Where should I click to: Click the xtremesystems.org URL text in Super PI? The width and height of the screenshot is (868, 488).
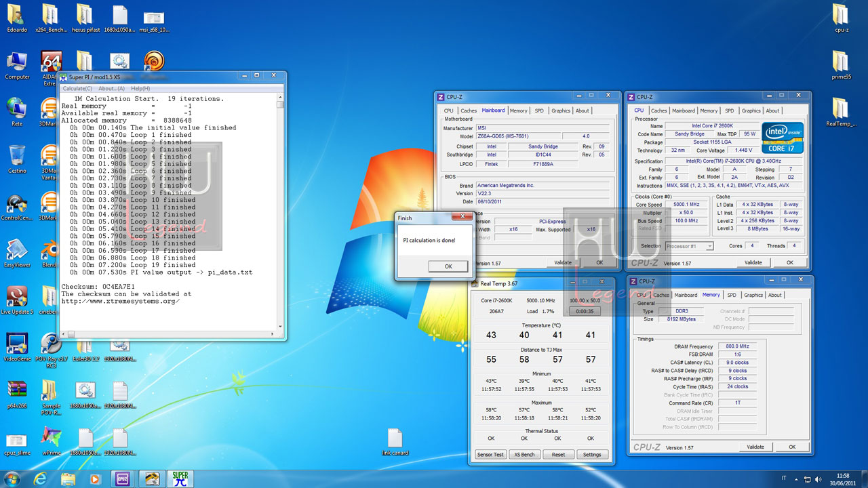[x=121, y=302]
